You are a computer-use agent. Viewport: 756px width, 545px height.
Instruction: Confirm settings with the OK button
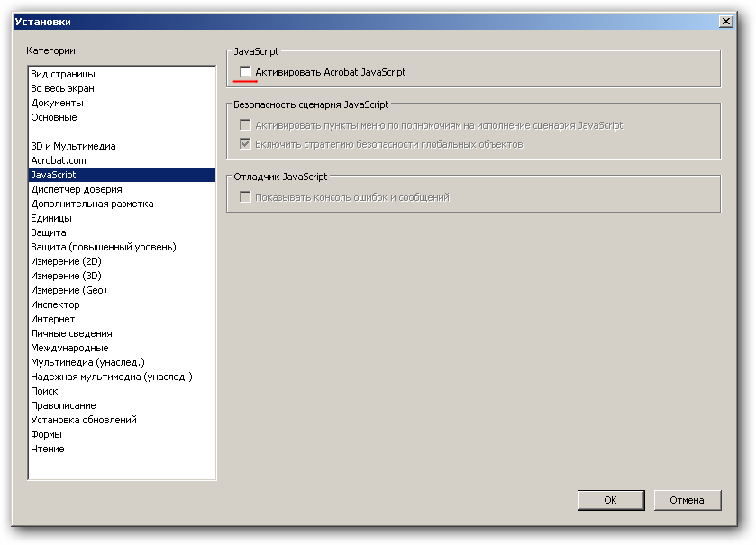click(x=611, y=500)
